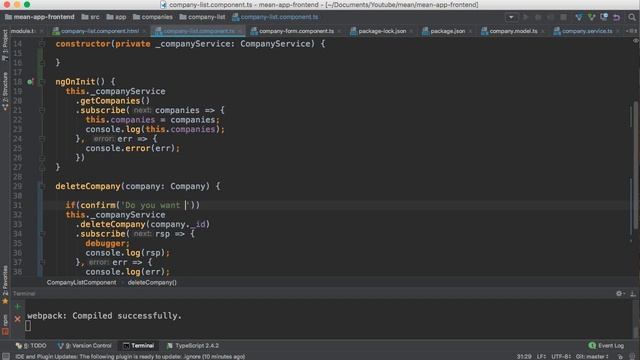Viewport: 640px width, 360px height.
Task: Collapse the err callback fold on line 24
Action: [42, 139]
